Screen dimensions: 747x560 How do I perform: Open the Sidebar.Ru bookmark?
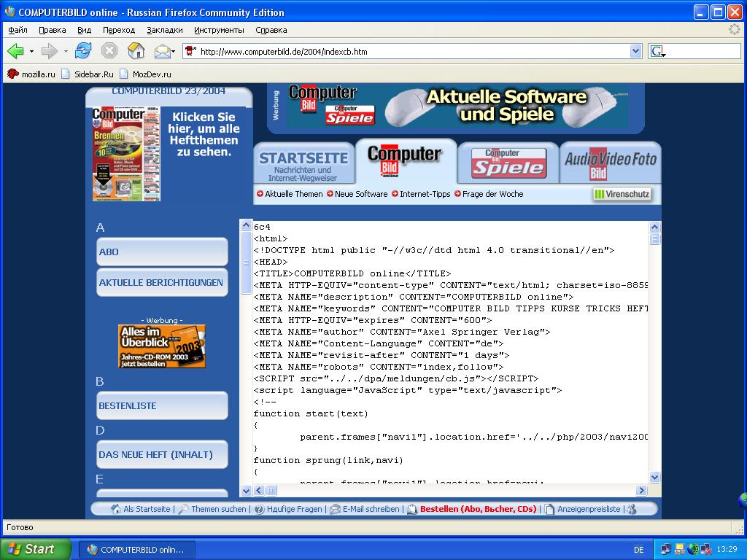88,74
